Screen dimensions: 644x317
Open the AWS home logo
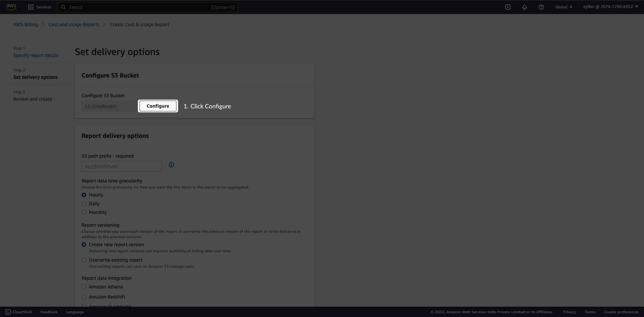pyautogui.click(x=11, y=7)
